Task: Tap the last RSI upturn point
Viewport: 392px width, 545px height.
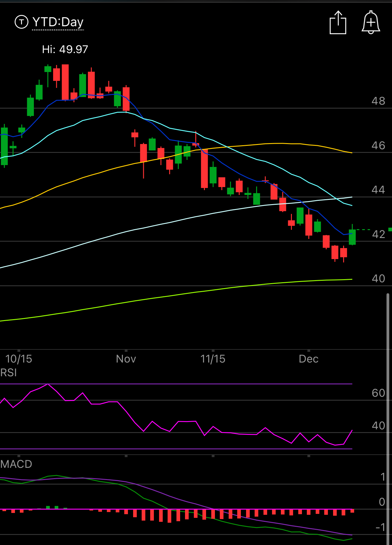Action: [x=352, y=430]
